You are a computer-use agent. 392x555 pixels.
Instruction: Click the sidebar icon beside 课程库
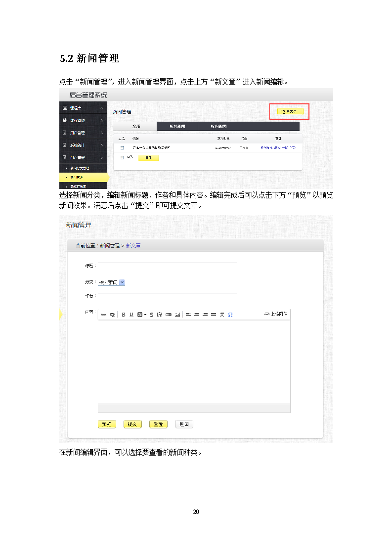pos(65,108)
